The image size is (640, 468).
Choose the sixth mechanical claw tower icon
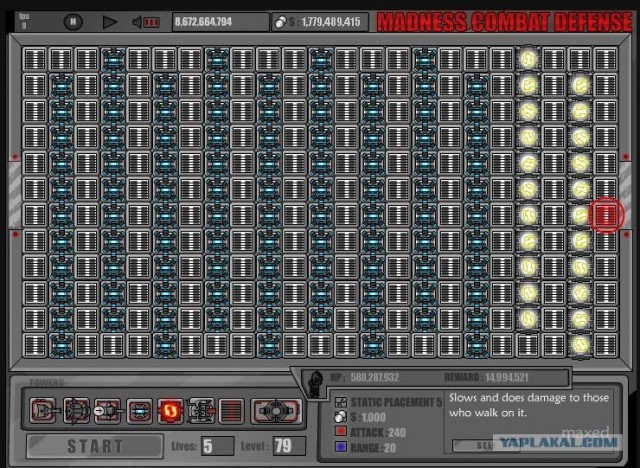[201, 410]
